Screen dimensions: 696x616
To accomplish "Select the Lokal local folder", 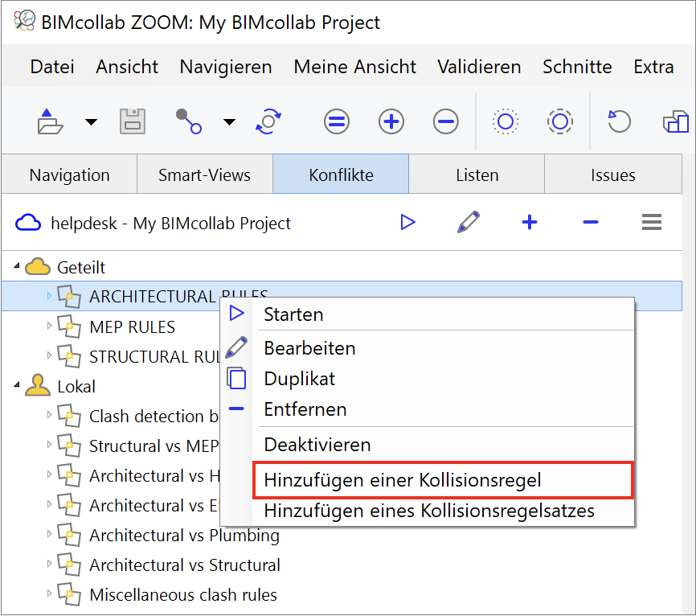I will (x=76, y=386).
